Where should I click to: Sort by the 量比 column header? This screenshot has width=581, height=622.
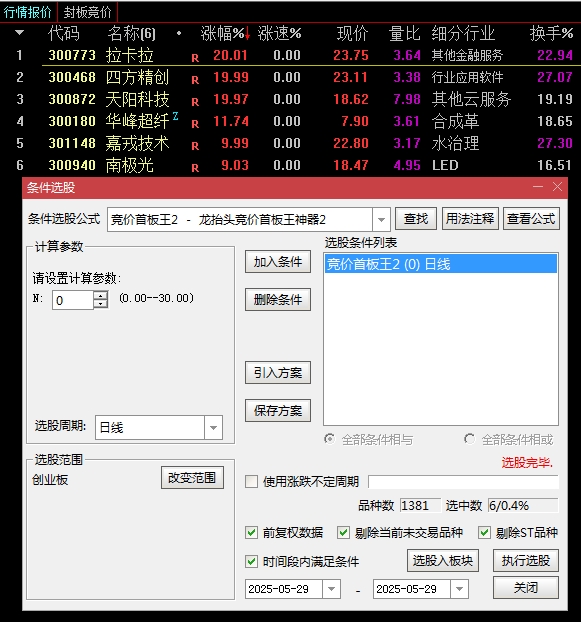pos(404,33)
